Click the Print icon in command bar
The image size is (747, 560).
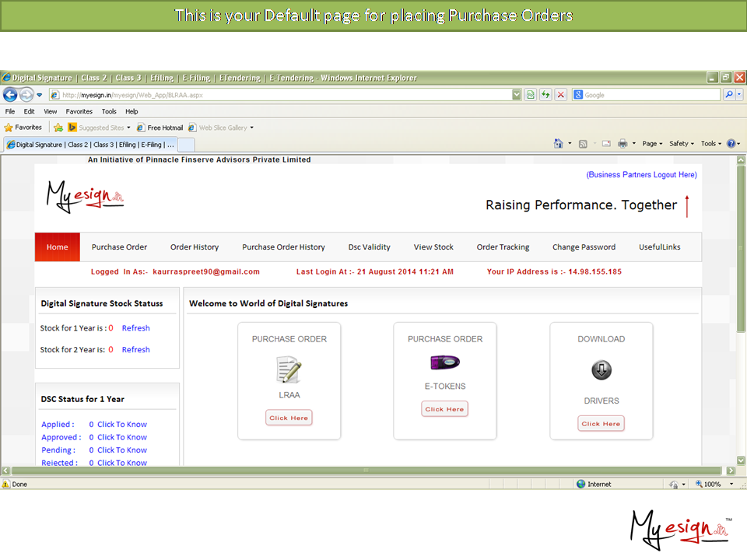[x=622, y=144]
